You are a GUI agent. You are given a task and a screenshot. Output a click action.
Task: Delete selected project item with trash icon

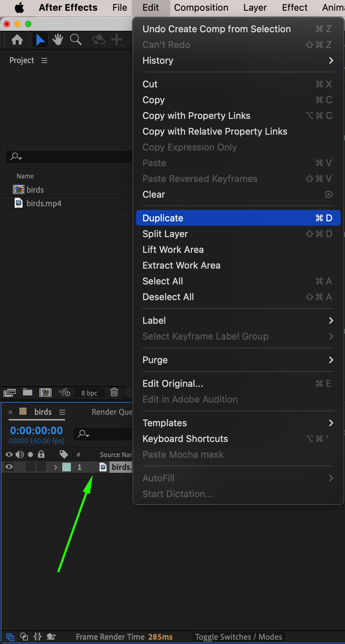point(114,392)
